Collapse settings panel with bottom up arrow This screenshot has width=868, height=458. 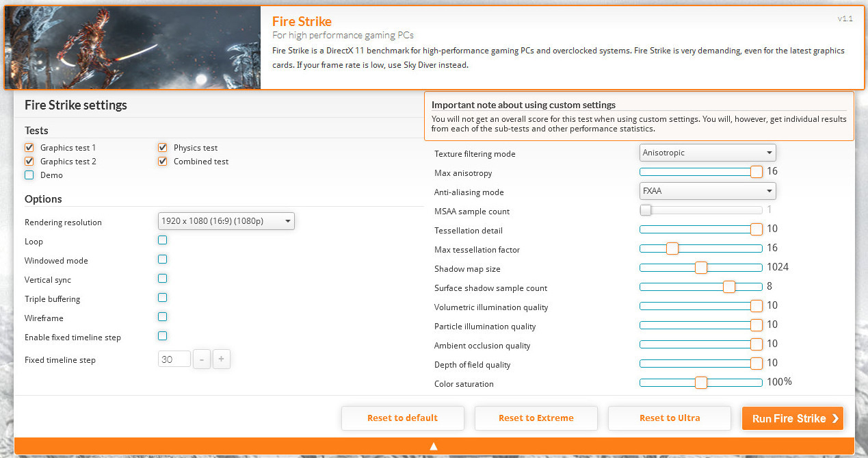(x=434, y=446)
